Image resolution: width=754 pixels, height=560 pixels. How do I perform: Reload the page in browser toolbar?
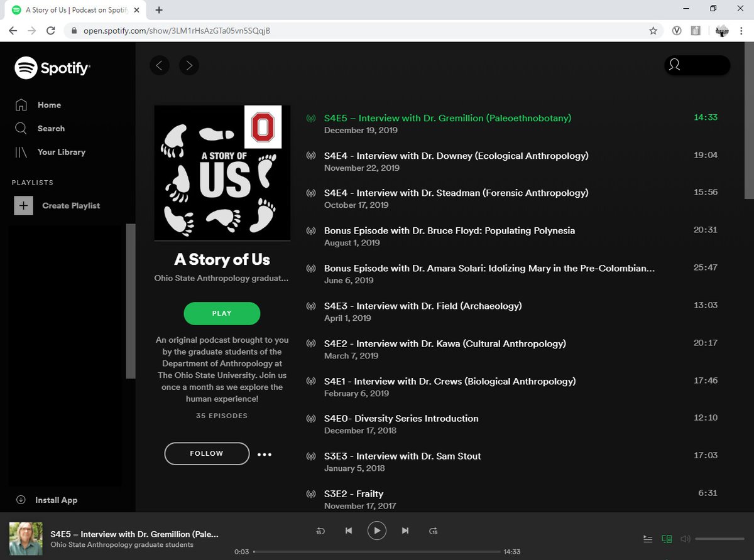pos(50,30)
